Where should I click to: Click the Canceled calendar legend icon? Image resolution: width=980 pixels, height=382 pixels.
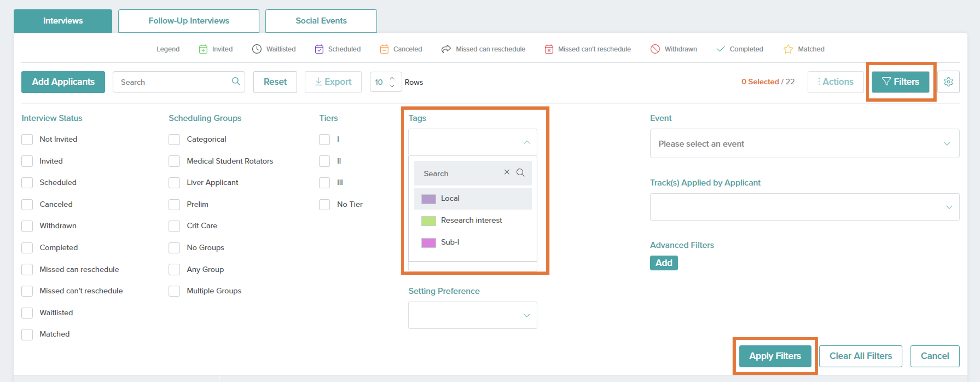(384, 49)
